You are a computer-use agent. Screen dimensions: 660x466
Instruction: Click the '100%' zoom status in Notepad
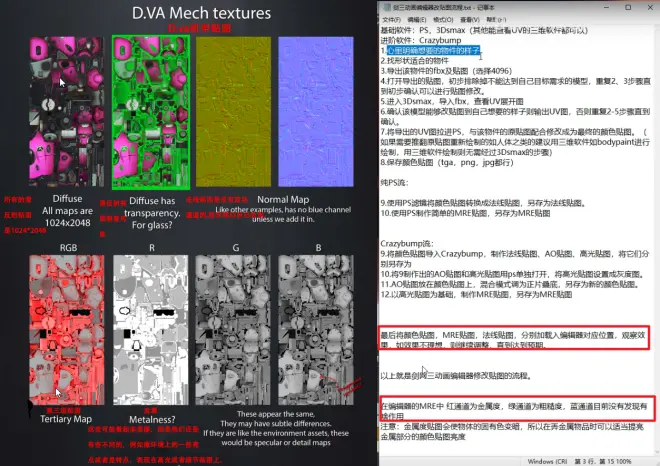624,461
